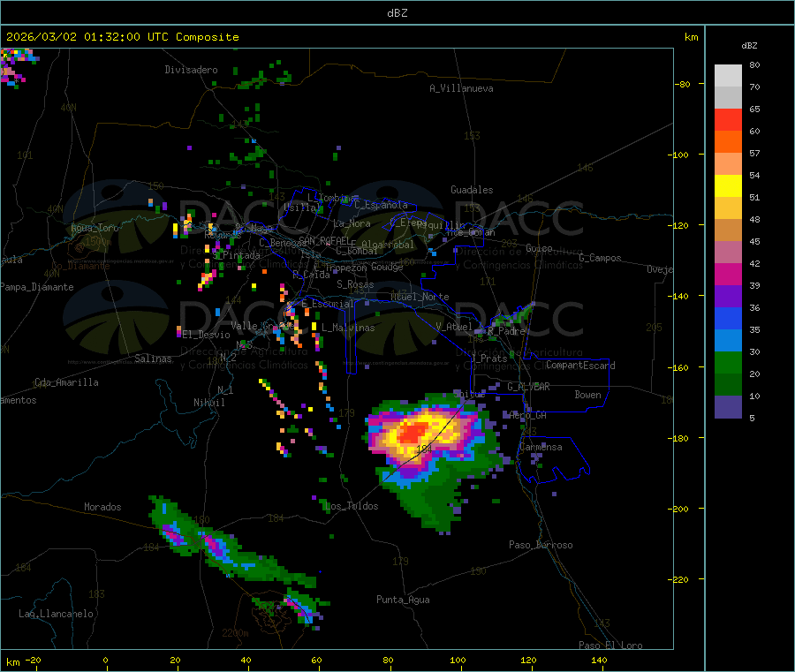Select the Paso_Barroso map label
This screenshot has width=795, height=672.
point(541,545)
